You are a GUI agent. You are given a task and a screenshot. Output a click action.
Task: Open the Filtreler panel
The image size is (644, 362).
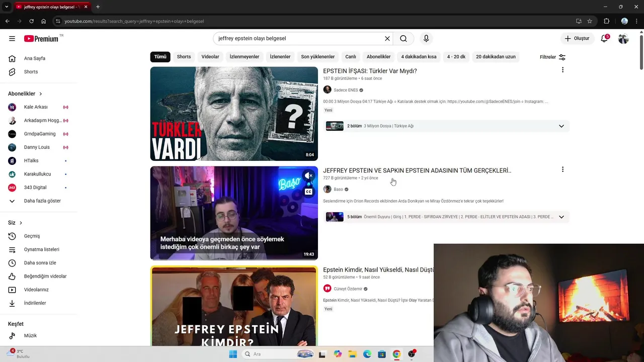pos(552,57)
